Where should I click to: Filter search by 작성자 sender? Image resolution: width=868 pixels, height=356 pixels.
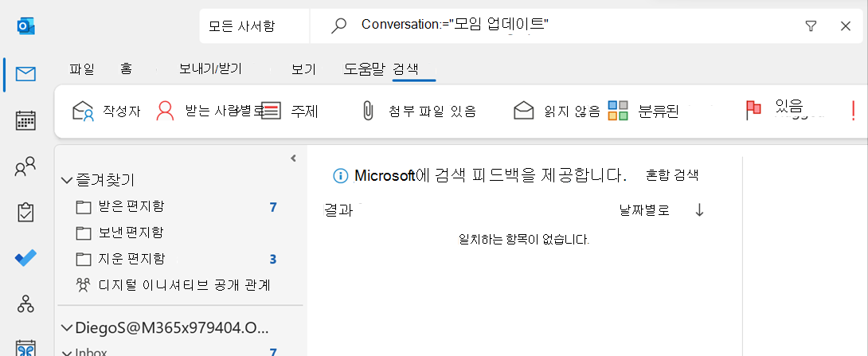pyautogui.click(x=107, y=111)
